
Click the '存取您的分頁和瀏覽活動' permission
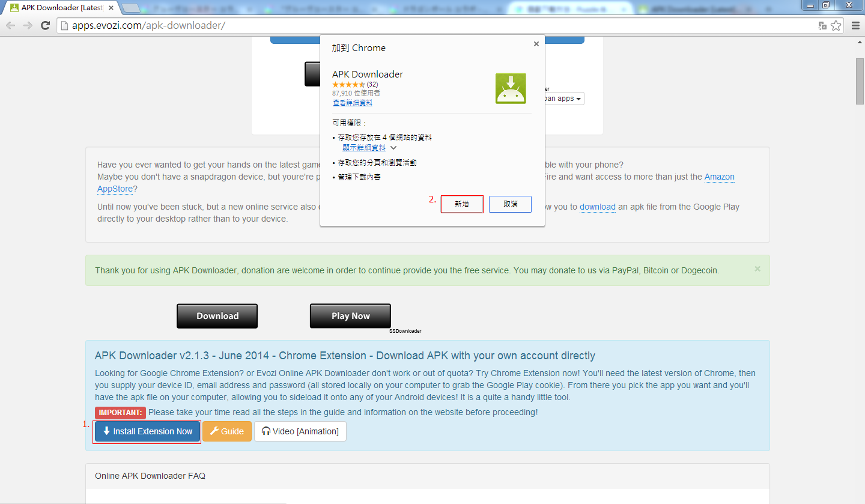coord(377,162)
